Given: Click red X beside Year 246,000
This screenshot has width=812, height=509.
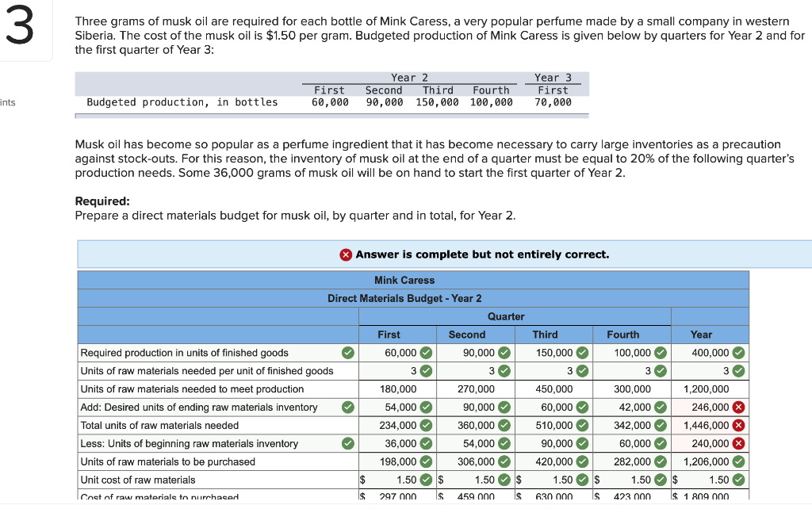Looking at the screenshot, I should coord(738,407).
